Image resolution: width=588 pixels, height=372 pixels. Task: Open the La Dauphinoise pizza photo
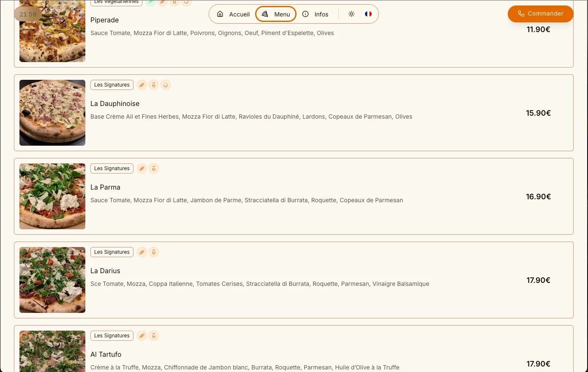(x=52, y=113)
